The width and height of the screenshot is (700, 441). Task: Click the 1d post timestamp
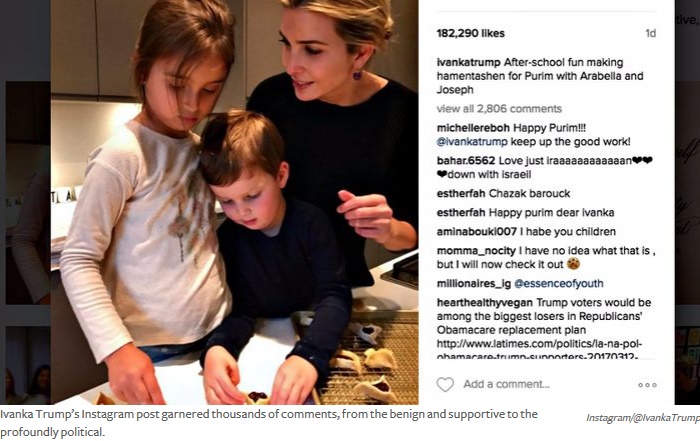[650, 33]
